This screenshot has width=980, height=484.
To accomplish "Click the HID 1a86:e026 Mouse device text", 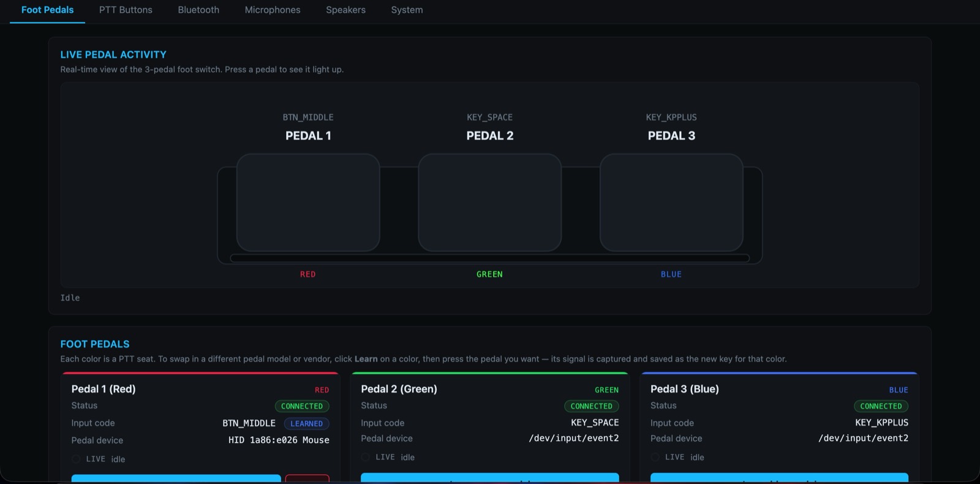I will (279, 440).
